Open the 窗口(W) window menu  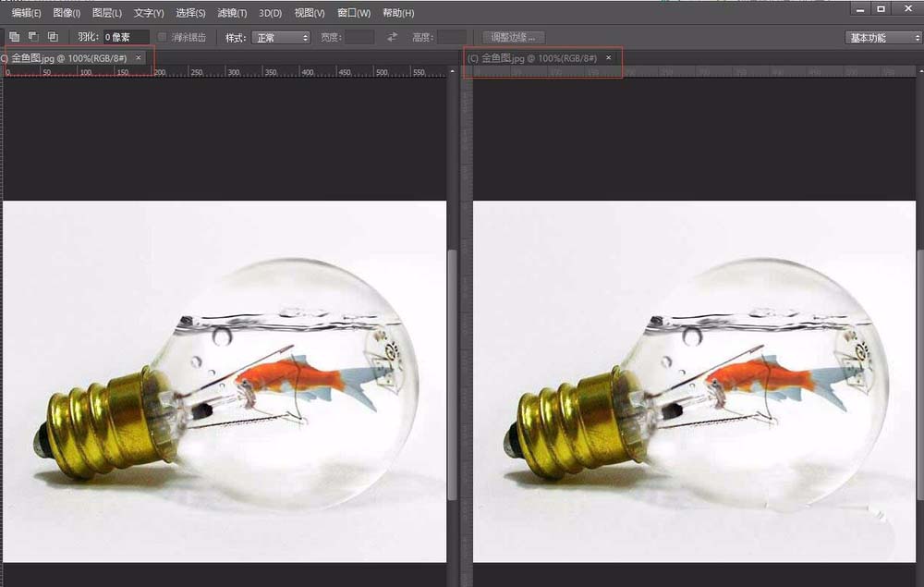click(x=354, y=13)
